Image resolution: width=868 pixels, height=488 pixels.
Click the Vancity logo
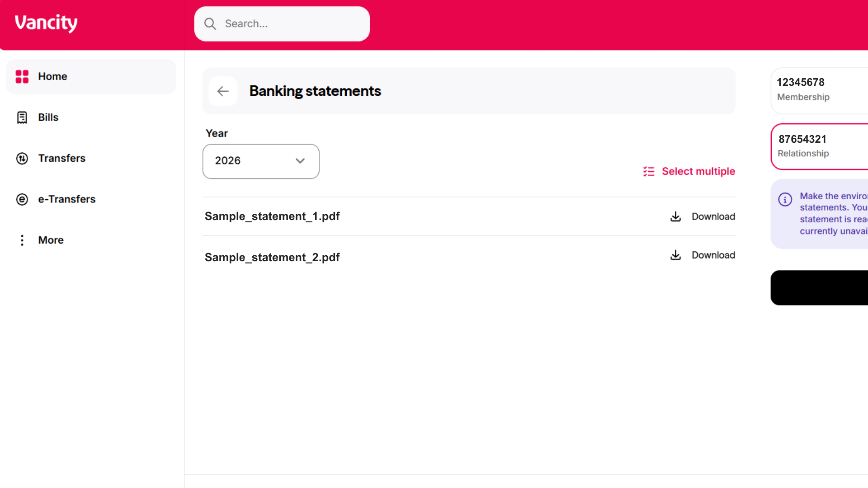(x=46, y=23)
